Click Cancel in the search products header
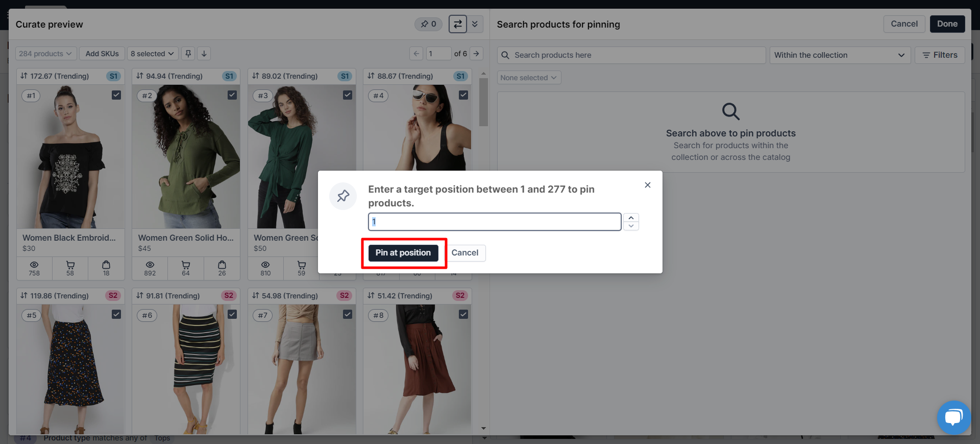The width and height of the screenshot is (980, 444). (904, 24)
